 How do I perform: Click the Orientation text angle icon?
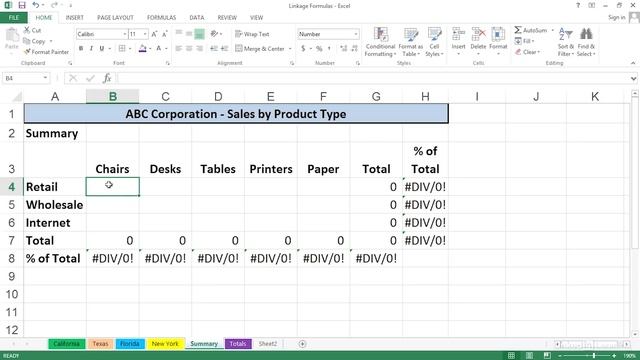pos(214,34)
